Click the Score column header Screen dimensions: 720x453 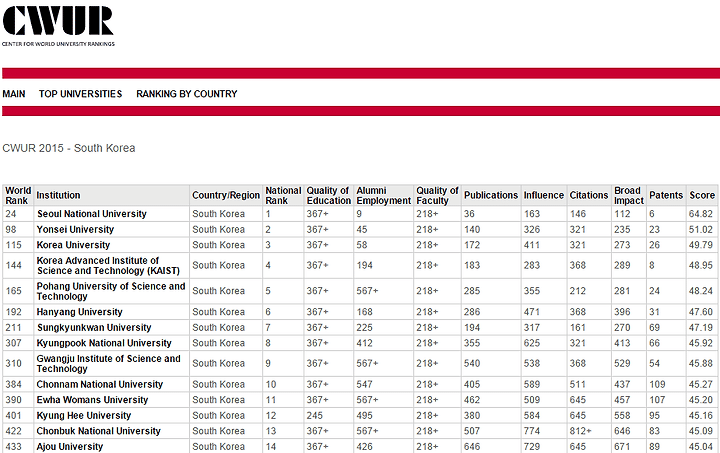(702, 196)
